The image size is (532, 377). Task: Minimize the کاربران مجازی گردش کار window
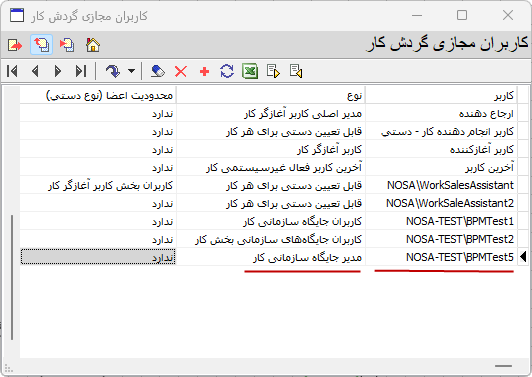[417, 15]
